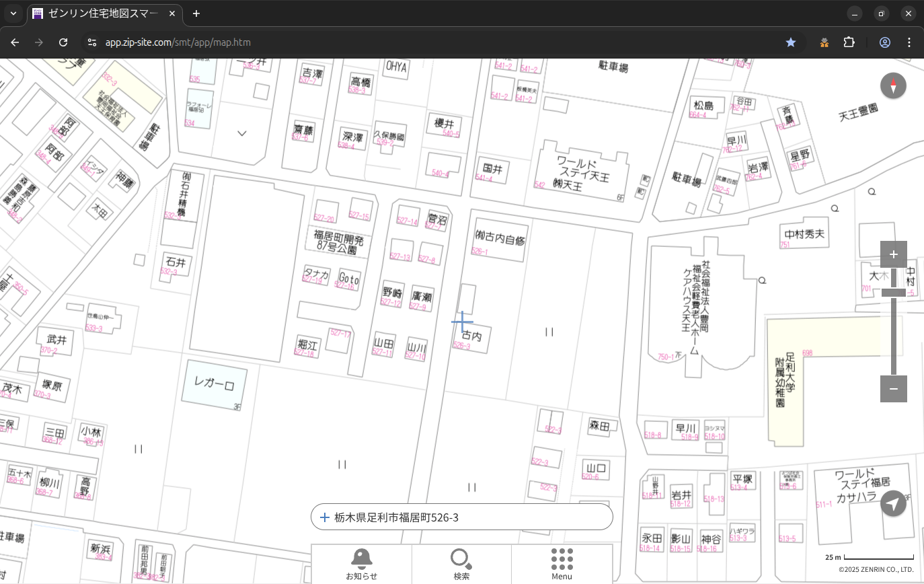Zoom out with the minus button
The height and width of the screenshot is (584, 924).
coord(893,389)
